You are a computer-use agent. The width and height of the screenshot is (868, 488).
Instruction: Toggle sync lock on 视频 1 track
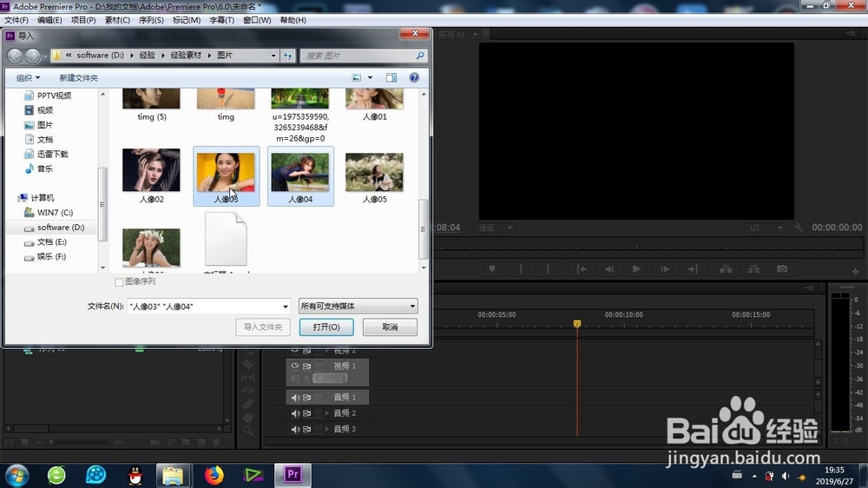306,366
